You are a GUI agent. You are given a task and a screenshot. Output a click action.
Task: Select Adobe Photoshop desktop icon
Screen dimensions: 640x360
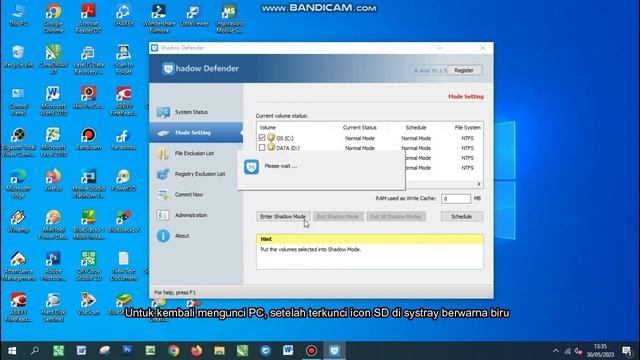53,266
